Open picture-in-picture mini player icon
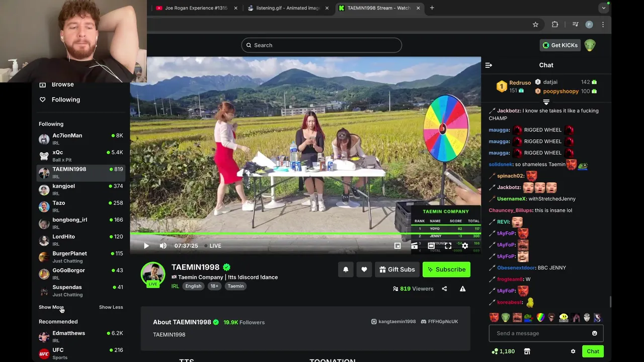The image size is (644, 362). point(397,246)
